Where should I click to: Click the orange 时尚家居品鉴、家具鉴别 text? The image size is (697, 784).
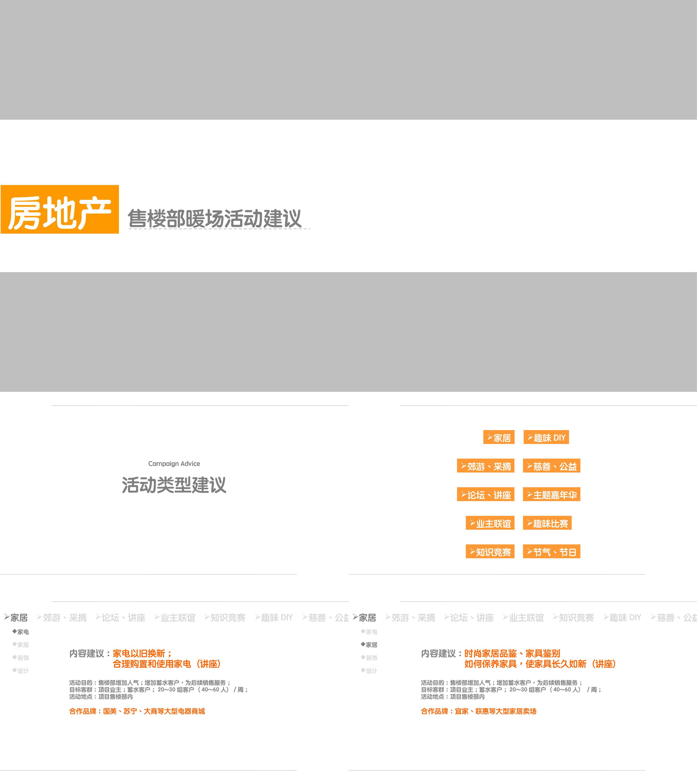click(512, 653)
